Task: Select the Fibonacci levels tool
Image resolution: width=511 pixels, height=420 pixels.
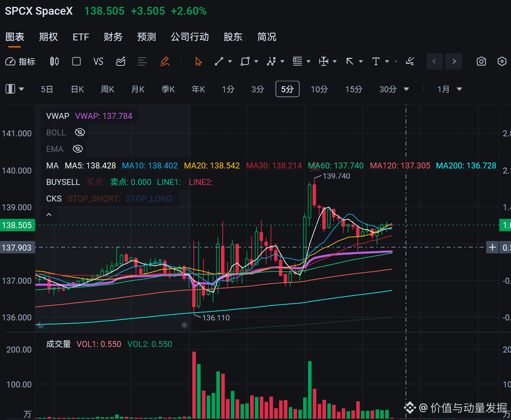Action: pos(297,61)
